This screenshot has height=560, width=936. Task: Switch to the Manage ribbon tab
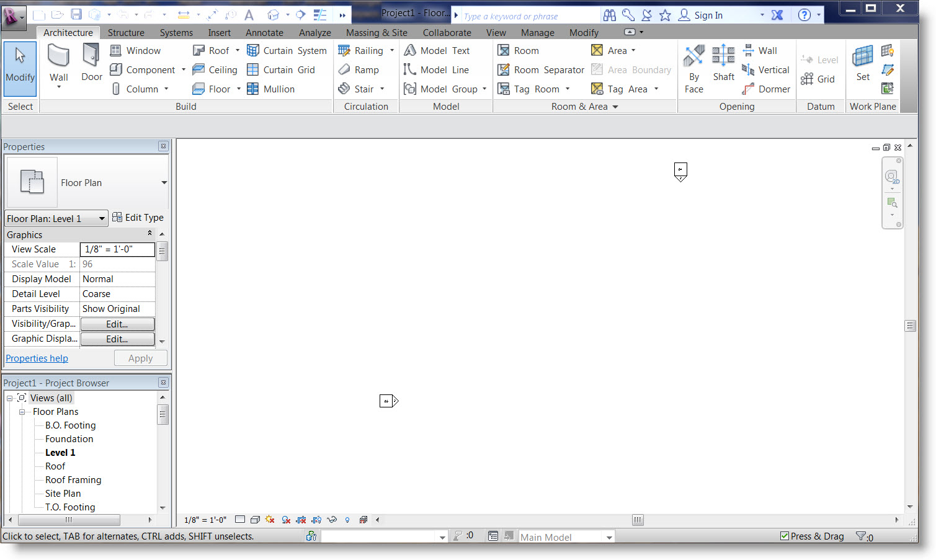point(537,32)
